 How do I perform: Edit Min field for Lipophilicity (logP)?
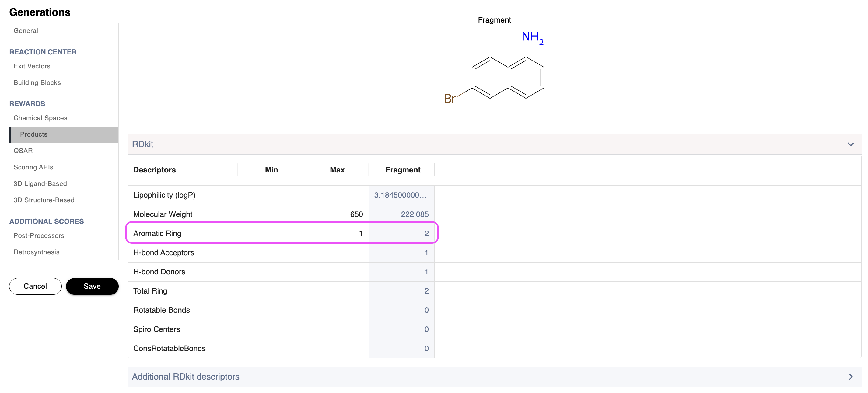[270, 195]
